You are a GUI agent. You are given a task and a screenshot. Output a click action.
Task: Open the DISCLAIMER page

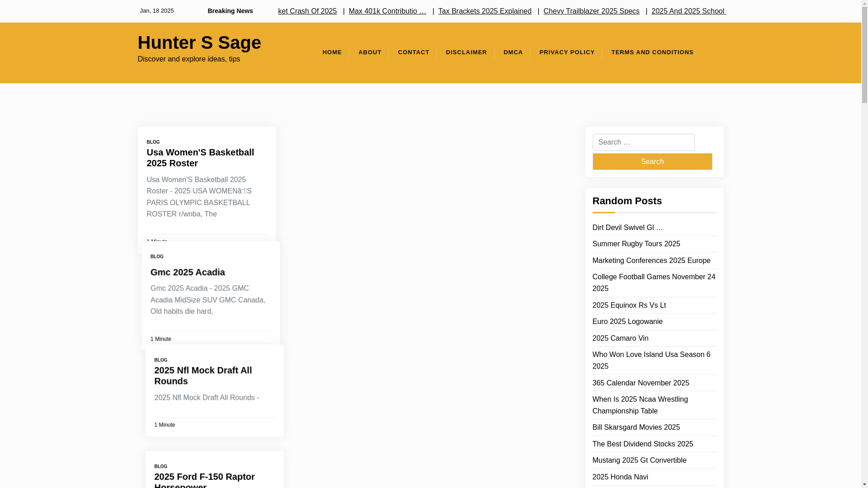click(466, 52)
